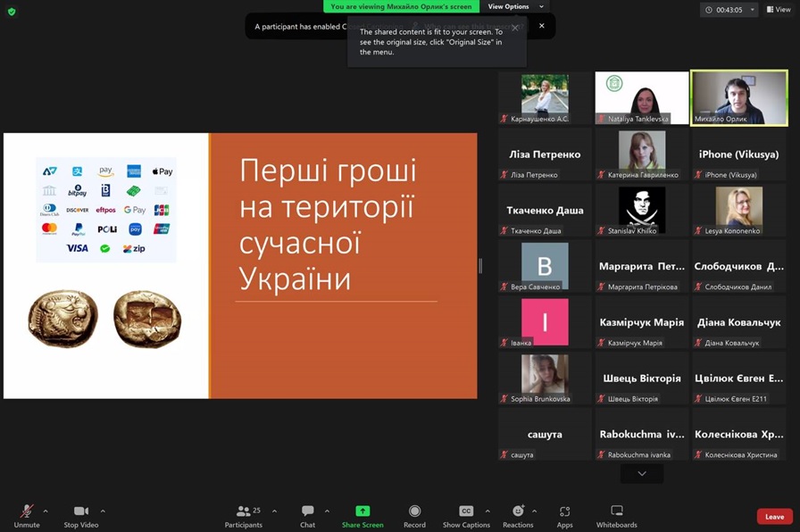Screen dimensions: 800x532
Task: Click сашута participant tile
Action: (545, 435)
